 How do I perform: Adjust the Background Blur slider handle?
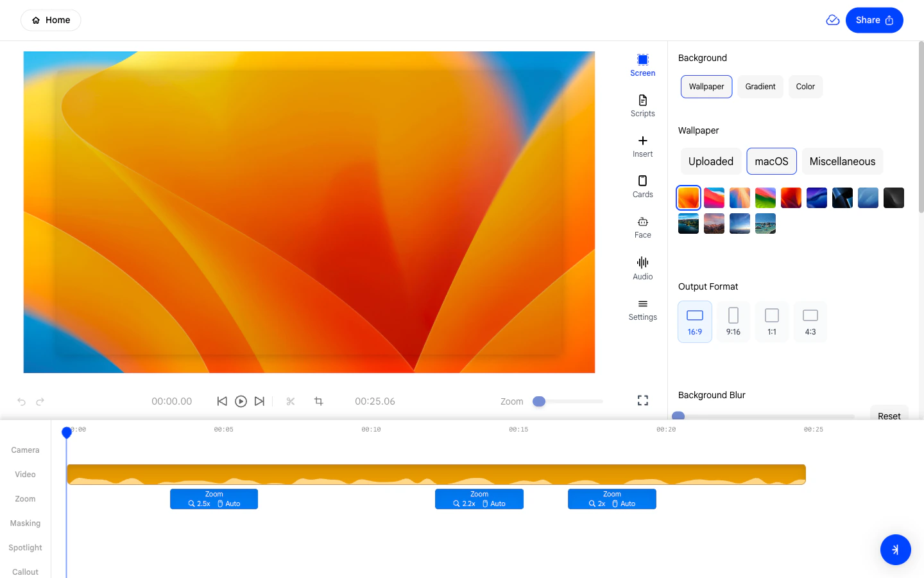tap(678, 416)
